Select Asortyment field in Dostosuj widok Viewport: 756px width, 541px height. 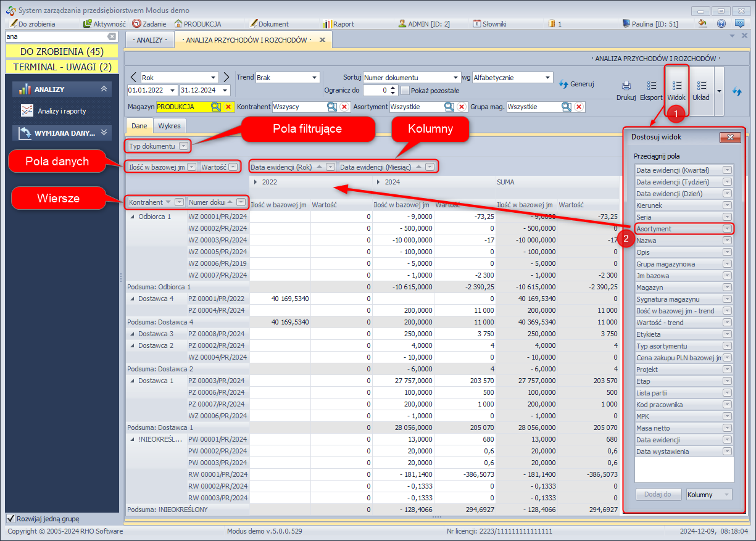click(x=679, y=229)
